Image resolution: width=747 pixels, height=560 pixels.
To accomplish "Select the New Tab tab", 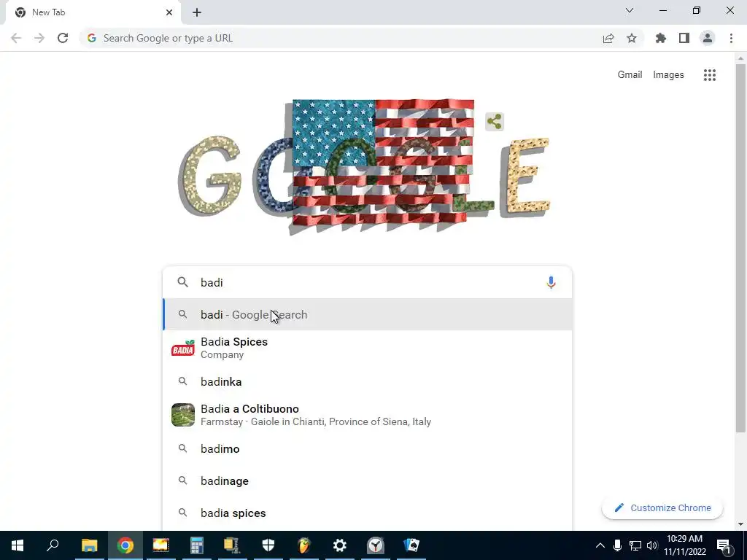I will point(93,12).
